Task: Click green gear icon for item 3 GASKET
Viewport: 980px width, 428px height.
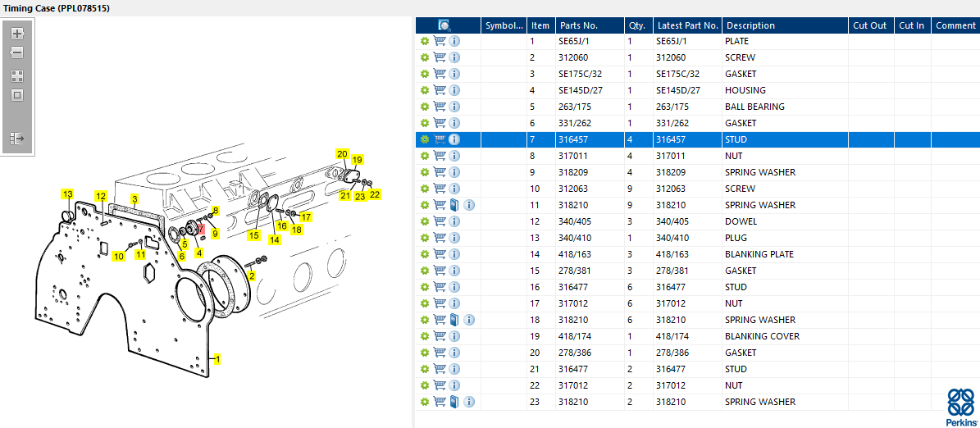Action: [x=425, y=74]
